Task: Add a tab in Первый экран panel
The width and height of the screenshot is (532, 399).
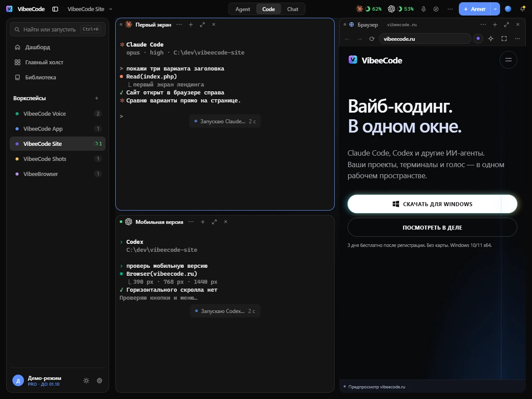Action: coord(191,24)
